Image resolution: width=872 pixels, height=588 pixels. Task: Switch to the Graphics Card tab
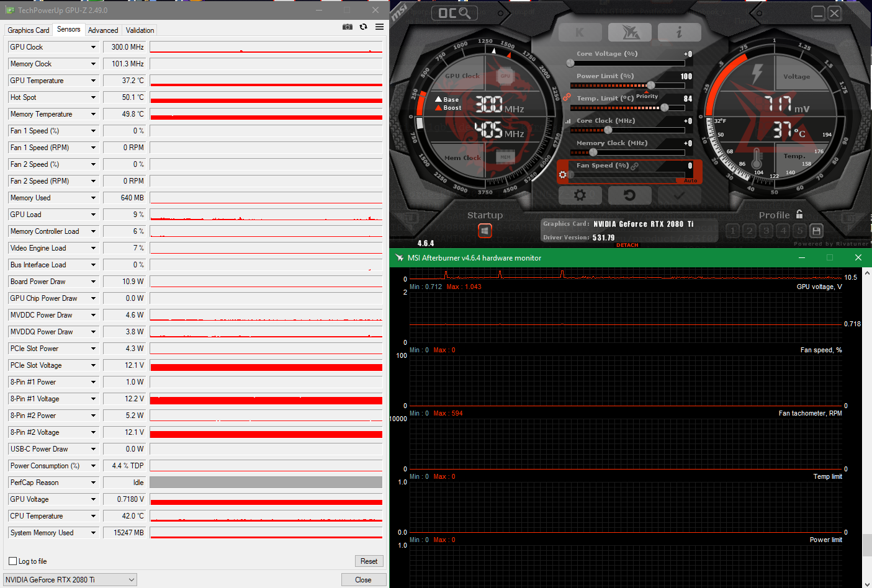coord(29,30)
